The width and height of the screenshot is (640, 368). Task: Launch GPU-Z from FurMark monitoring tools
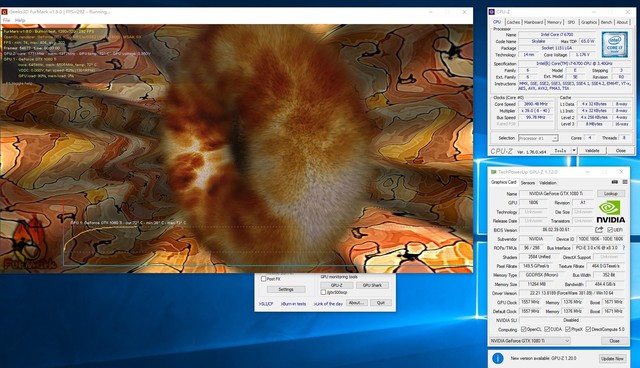pos(336,285)
